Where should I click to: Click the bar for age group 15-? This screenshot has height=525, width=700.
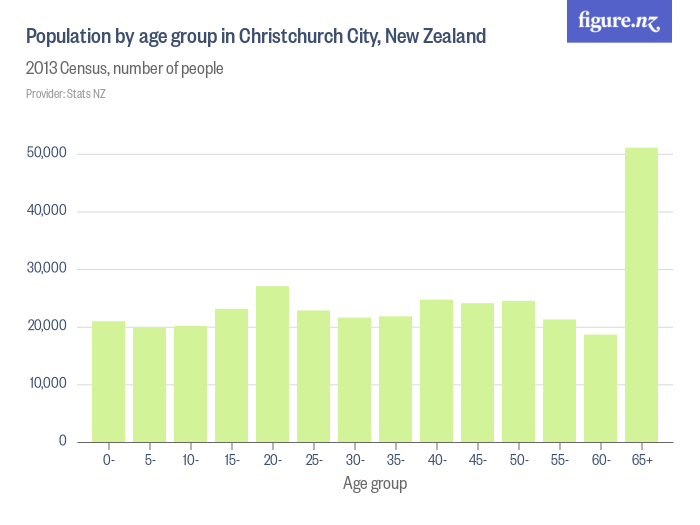231,375
